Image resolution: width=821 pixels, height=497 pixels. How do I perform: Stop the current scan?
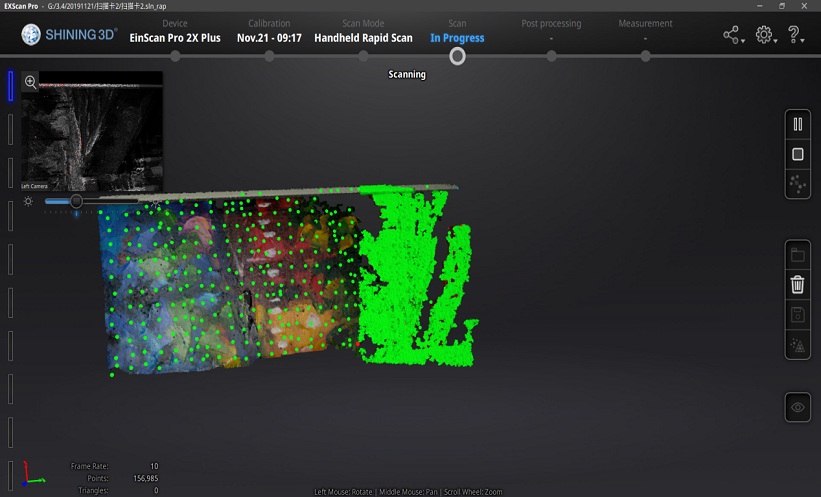click(x=797, y=155)
